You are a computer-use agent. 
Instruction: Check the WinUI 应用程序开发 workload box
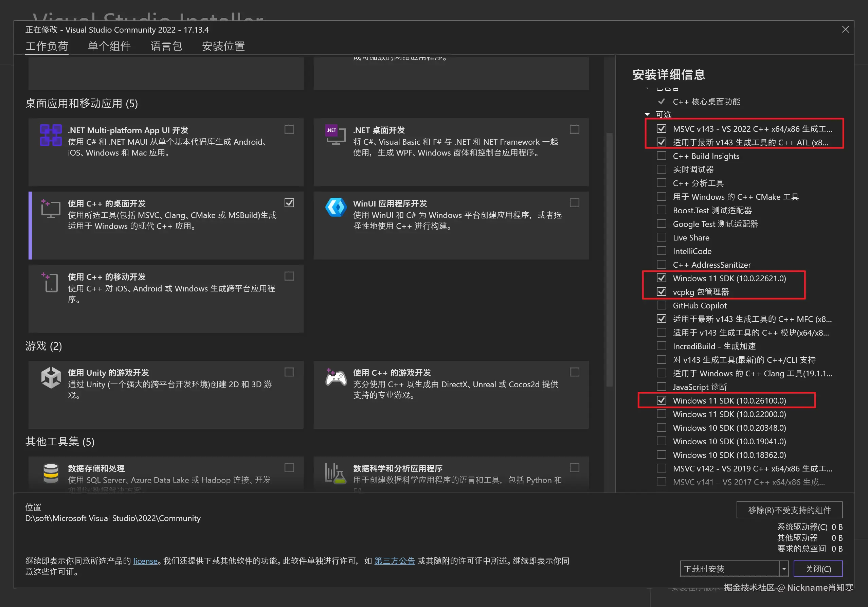[x=574, y=203]
